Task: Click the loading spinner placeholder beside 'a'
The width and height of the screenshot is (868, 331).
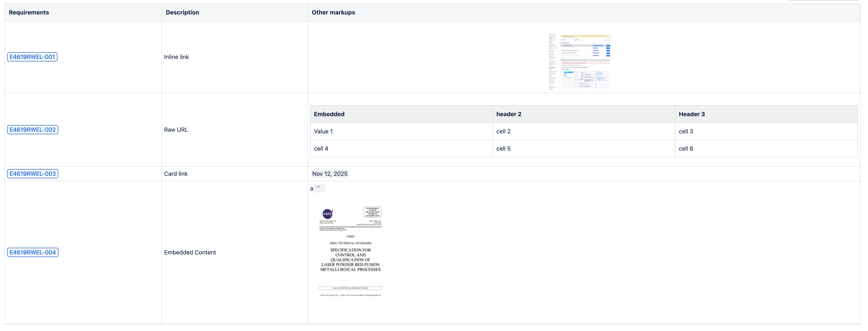Action: 319,188
